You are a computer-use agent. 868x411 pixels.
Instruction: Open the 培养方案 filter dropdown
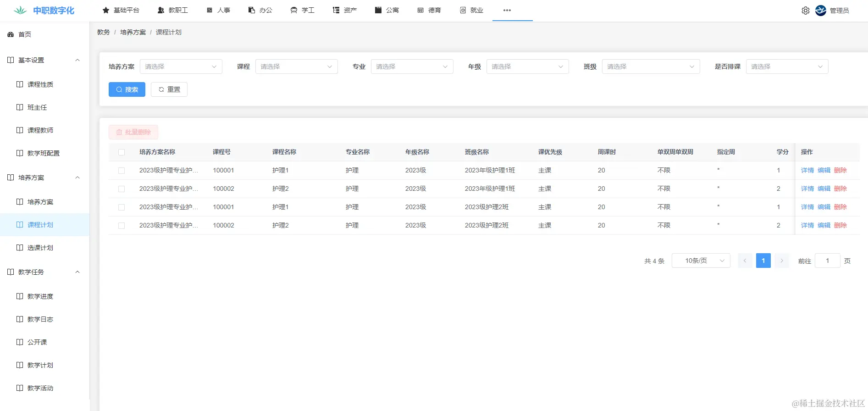click(181, 67)
